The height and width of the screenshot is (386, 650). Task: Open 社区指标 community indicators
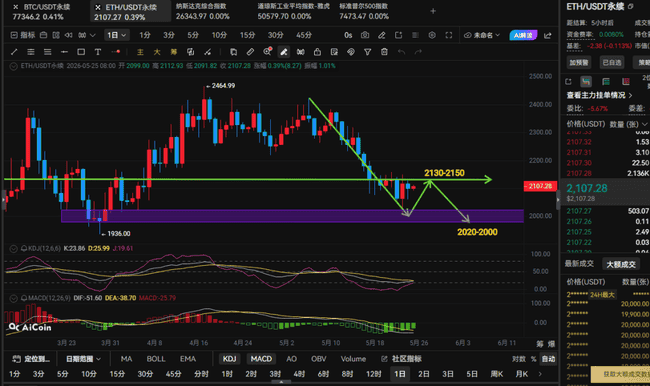402,359
